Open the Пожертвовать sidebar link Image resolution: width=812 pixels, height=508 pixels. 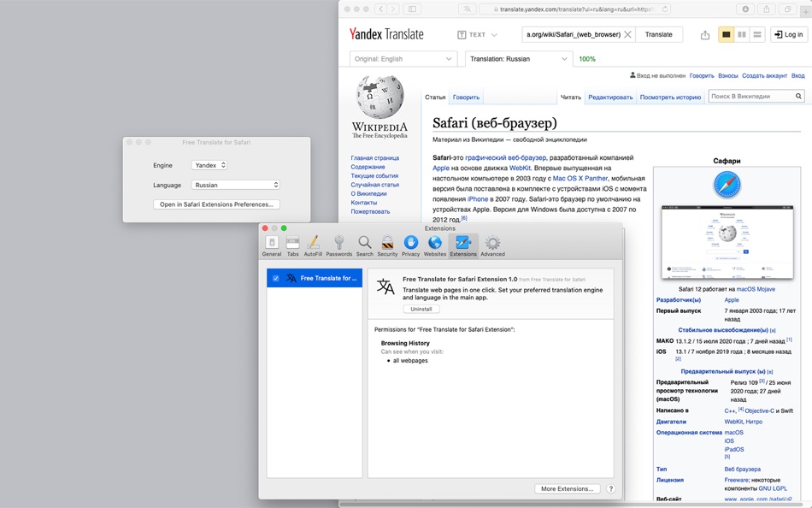(x=370, y=211)
